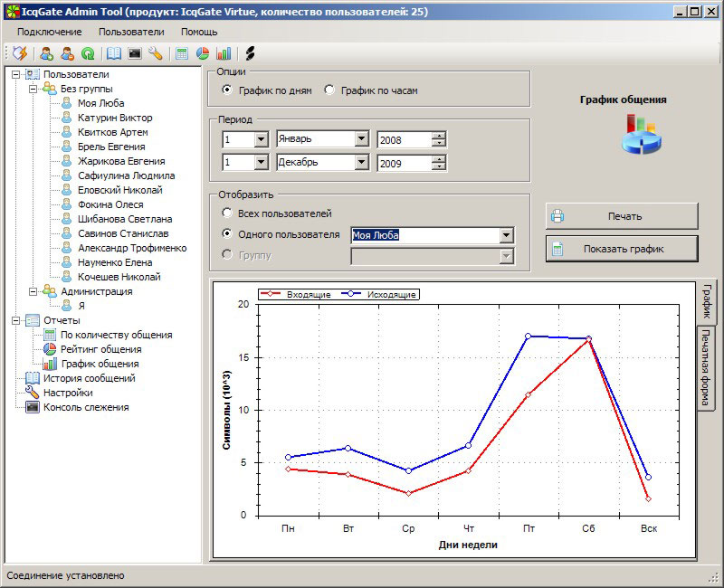This screenshot has height=588, width=724.
Task: Open start day dropdown in Период
Action: click(262, 139)
